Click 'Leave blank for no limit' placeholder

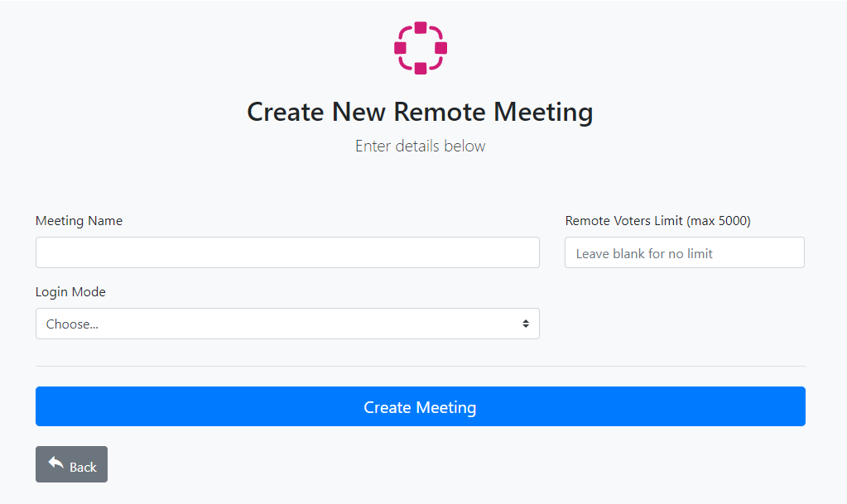tap(644, 253)
